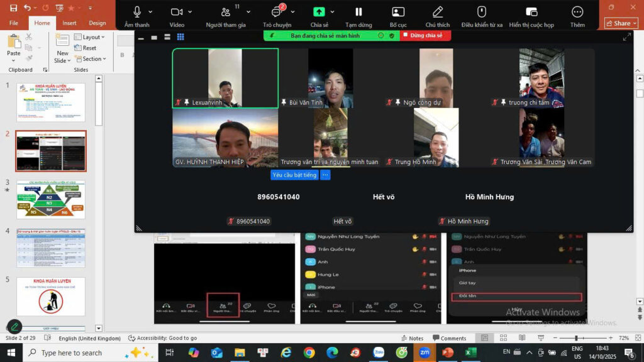Open the Paste dropdown arrow
Image resolution: width=644 pixels, height=362 pixels.
point(14,62)
